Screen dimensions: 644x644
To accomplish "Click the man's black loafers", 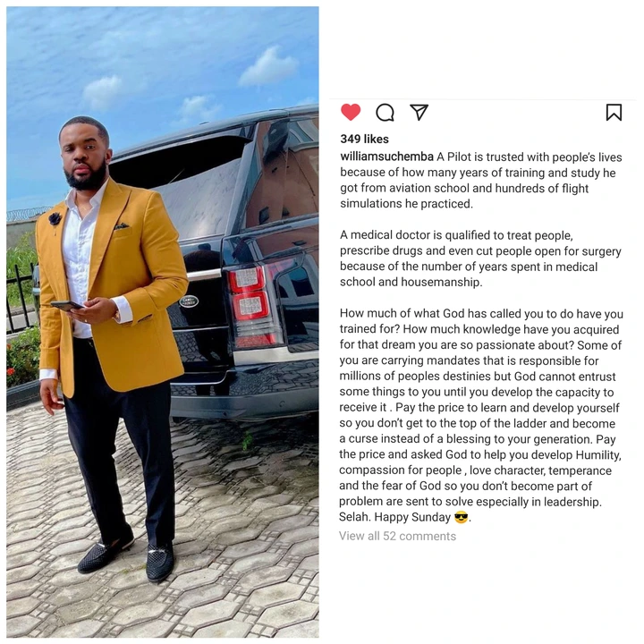I will click(x=126, y=555).
